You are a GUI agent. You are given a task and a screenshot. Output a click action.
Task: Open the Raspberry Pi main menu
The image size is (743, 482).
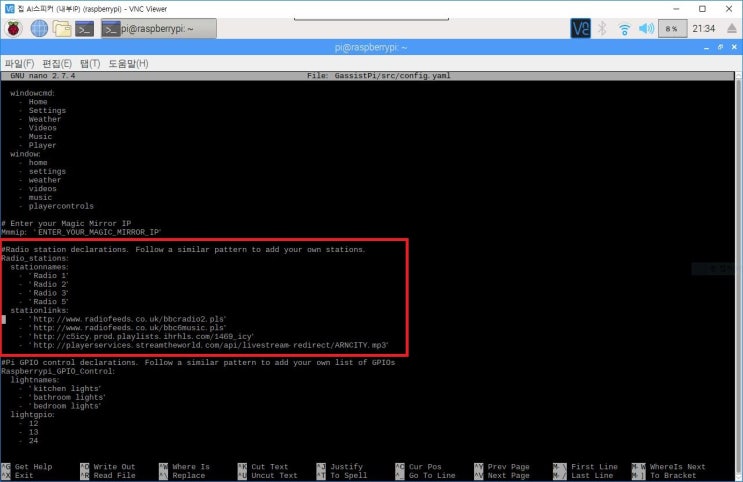14,29
